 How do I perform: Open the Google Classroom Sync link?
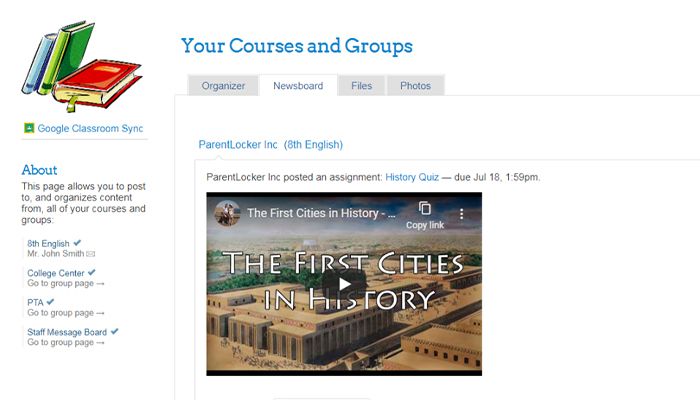pyautogui.click(x=90, y=129)
